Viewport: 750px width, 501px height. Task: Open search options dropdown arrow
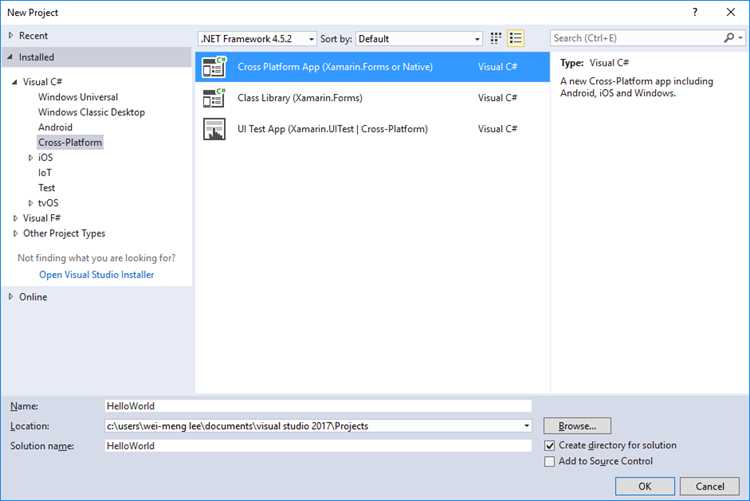click(x=740, y=38)
